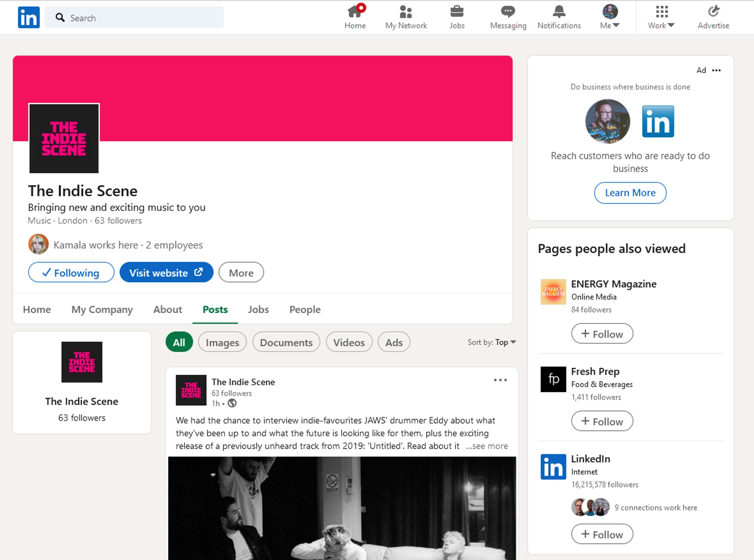This screenshot has height=560, width=754.
Task: Select the All posts filter
Action: (x=179, y=342)
